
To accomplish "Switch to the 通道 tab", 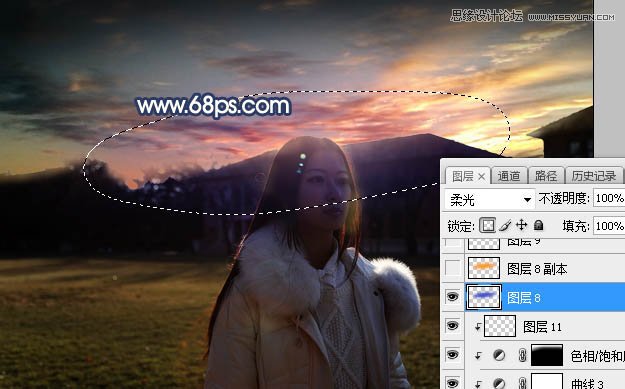I will pos(509,176).
